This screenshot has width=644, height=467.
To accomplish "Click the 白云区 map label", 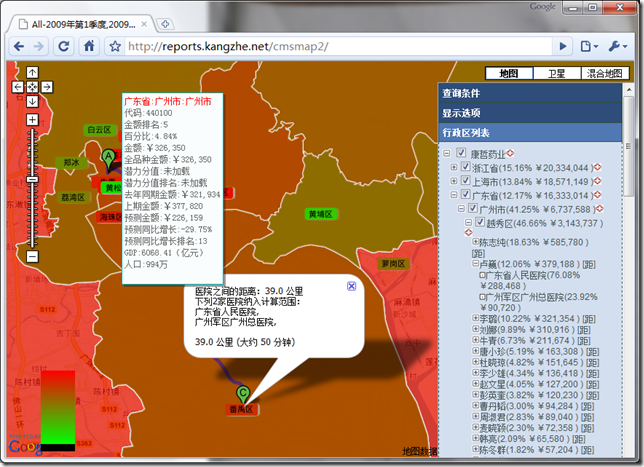I will tap(99, 130).
